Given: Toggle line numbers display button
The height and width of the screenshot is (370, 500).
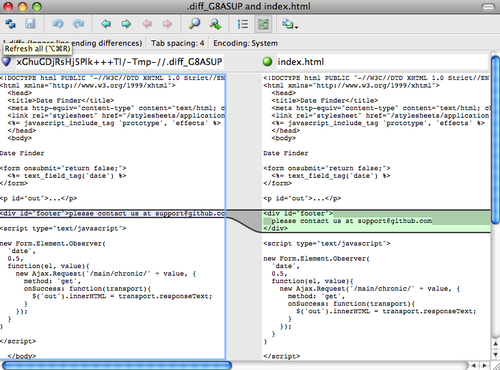Looking at the screenshot, I should (x=243, y=24).
